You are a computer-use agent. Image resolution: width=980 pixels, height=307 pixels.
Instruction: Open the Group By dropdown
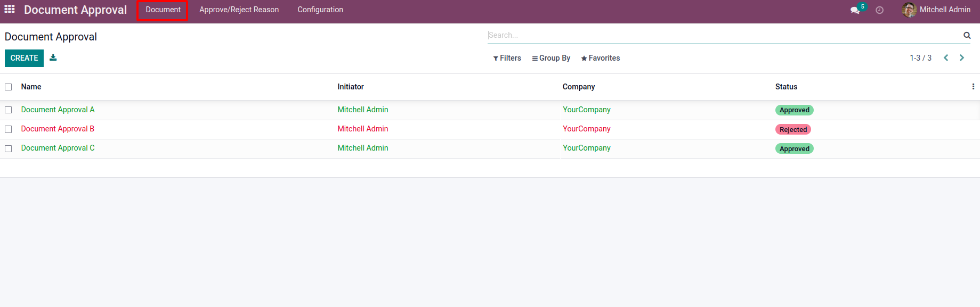pos(551,58)
